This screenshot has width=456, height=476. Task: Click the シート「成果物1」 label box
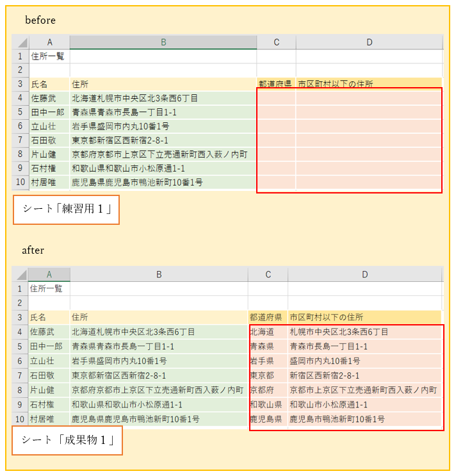(67, 440)
